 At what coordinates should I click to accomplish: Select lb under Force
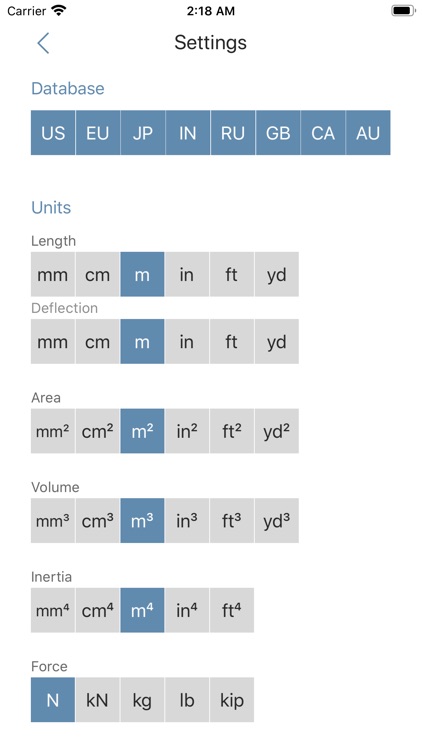187,700
